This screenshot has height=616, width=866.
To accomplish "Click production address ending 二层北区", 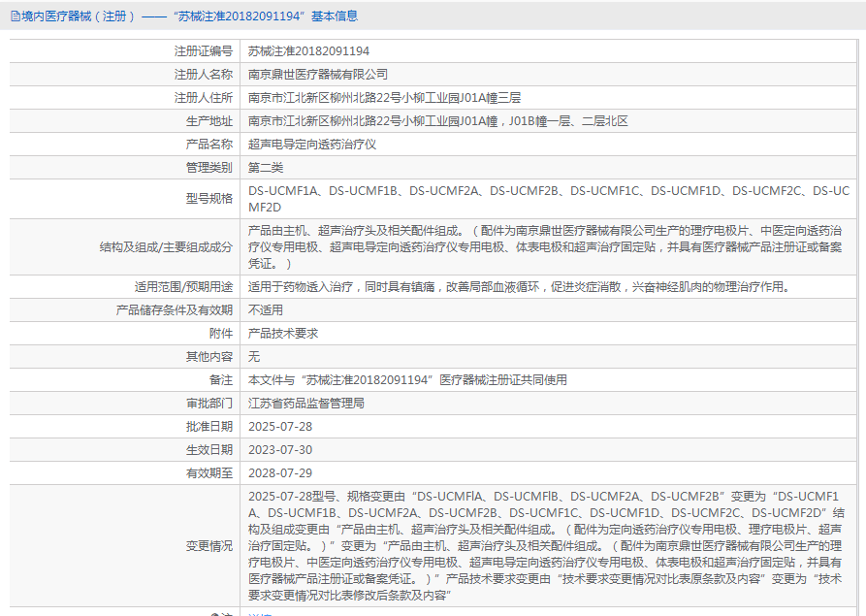I will [438, 121].
